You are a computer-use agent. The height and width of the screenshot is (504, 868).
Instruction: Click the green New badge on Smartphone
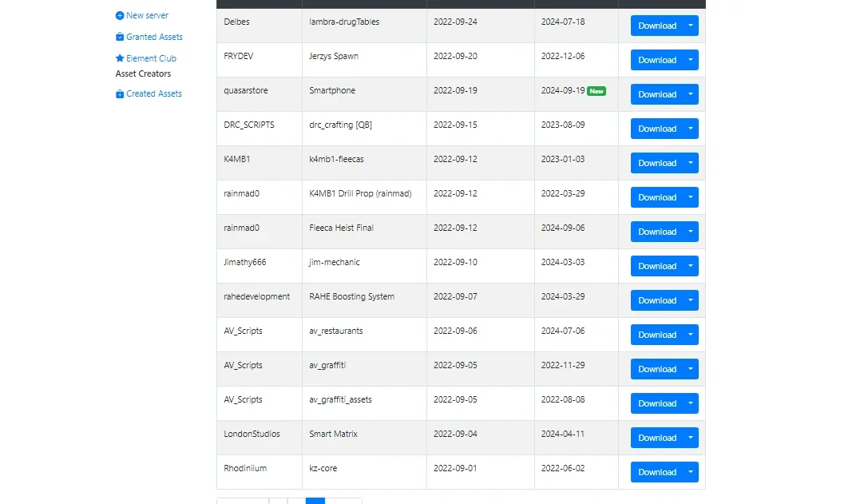point(597,91)
